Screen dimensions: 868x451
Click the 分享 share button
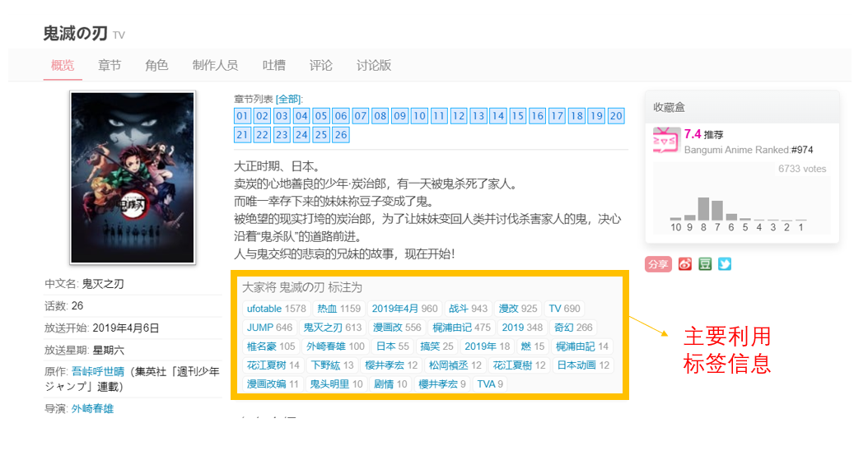658,264
